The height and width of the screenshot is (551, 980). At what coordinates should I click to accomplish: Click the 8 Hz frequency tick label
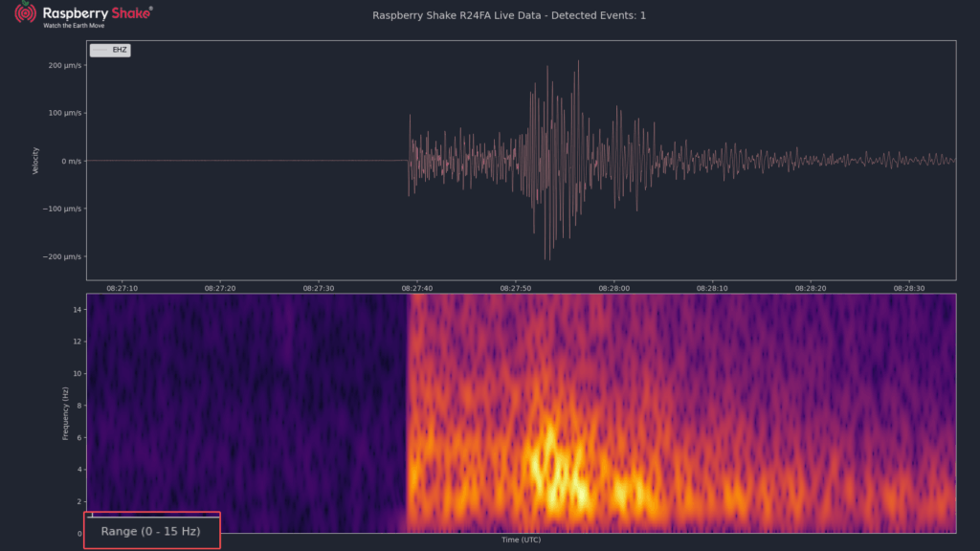pos(79,406)
